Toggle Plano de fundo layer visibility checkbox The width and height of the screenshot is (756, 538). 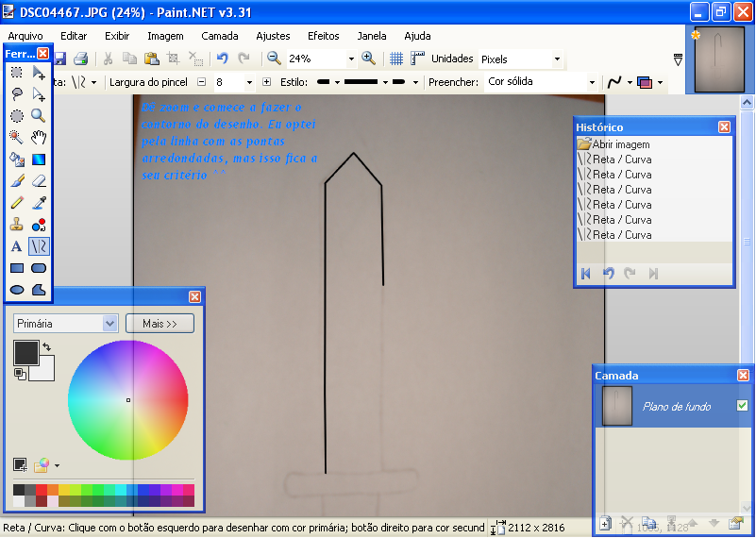point(742,406)
